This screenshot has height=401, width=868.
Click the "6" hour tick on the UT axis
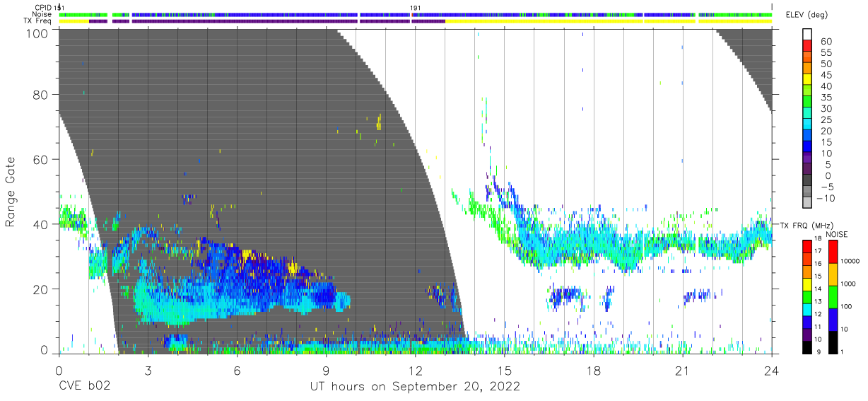tap(237, 371)
